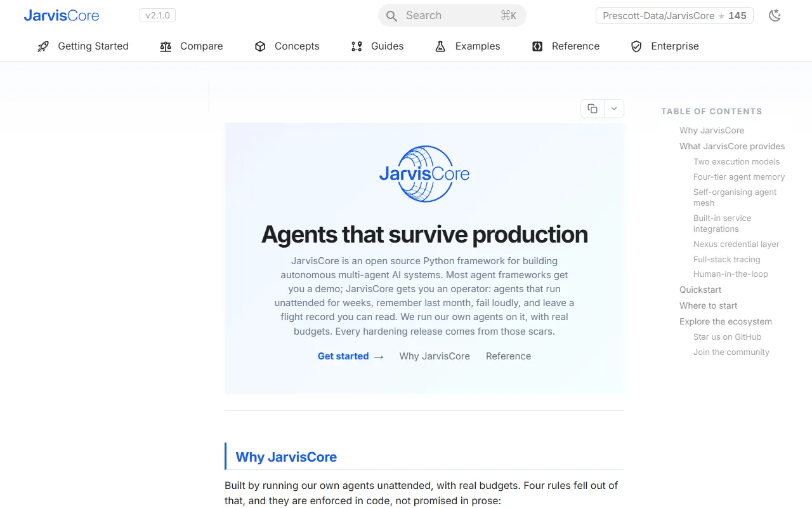
Task: Click the branch icon beside Guides
Action: click(x=357, y=46)
